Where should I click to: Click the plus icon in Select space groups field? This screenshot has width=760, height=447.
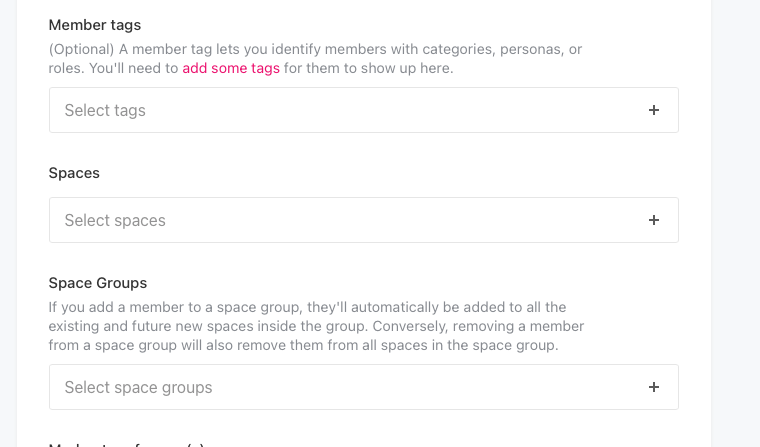click(x=653, y=387)
